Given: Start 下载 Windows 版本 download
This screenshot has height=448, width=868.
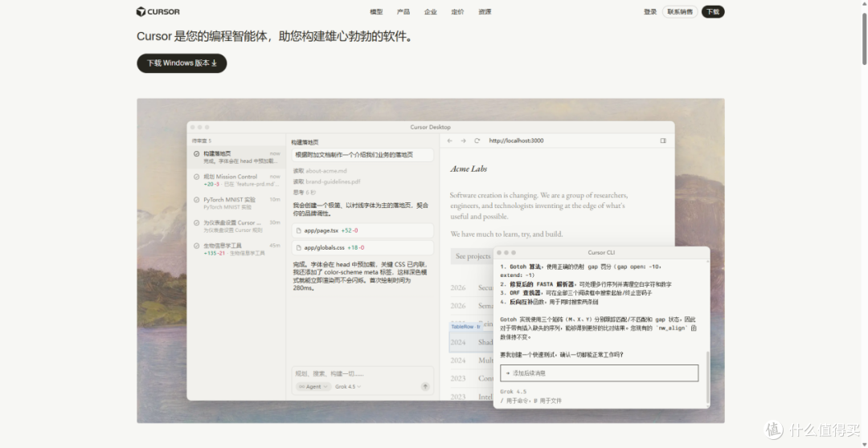Looking at the screenshot, I should [182, 63].
